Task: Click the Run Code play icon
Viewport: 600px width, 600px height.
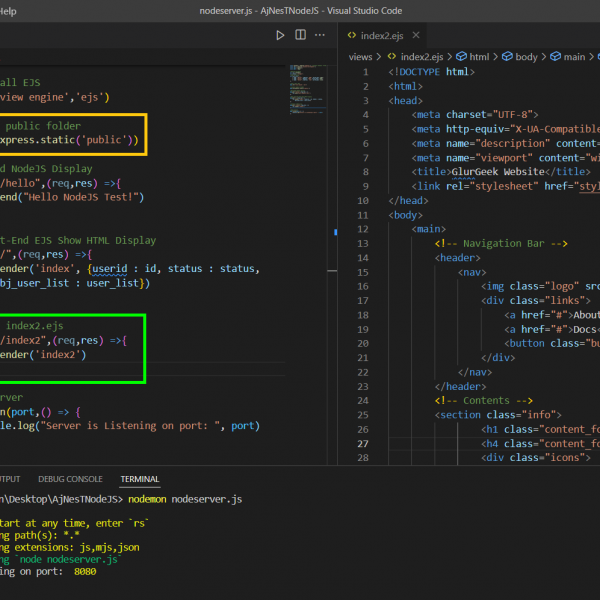Action: (x=280, y=35)
